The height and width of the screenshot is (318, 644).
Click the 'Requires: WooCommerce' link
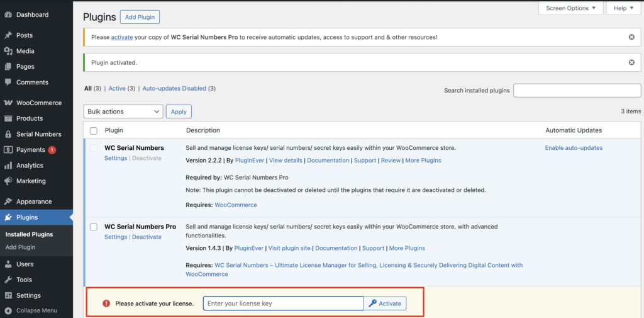pyautogui.click(x=236, y=205)
